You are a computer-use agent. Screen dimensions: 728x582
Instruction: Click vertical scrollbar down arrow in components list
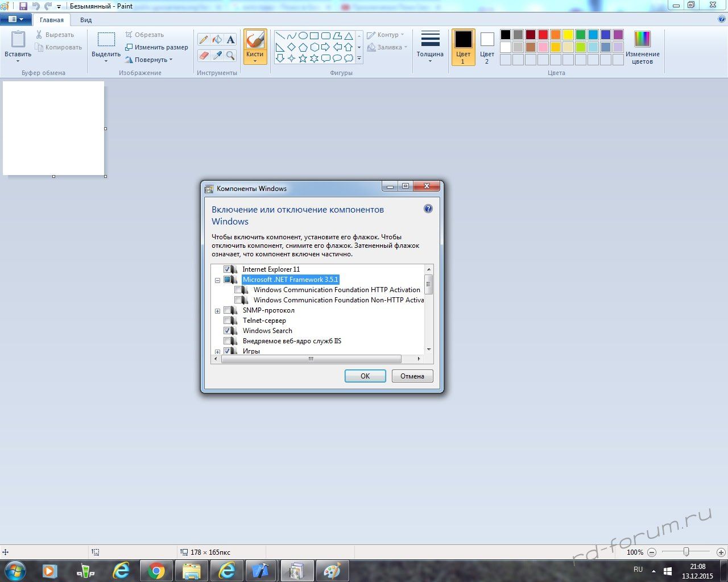point(429,350)
